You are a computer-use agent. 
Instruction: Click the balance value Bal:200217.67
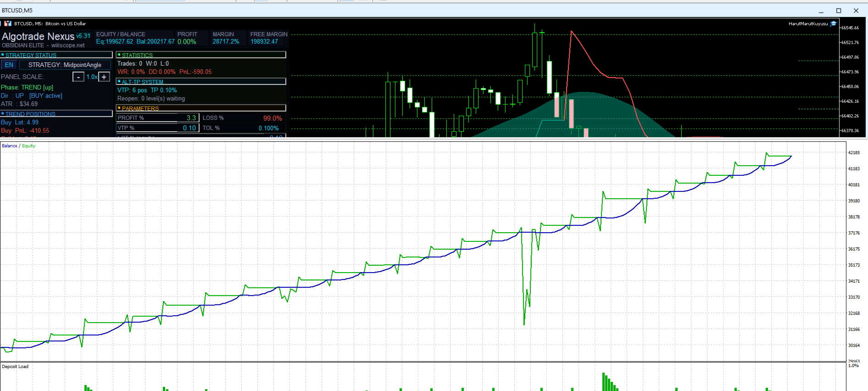tap(156, 42)
